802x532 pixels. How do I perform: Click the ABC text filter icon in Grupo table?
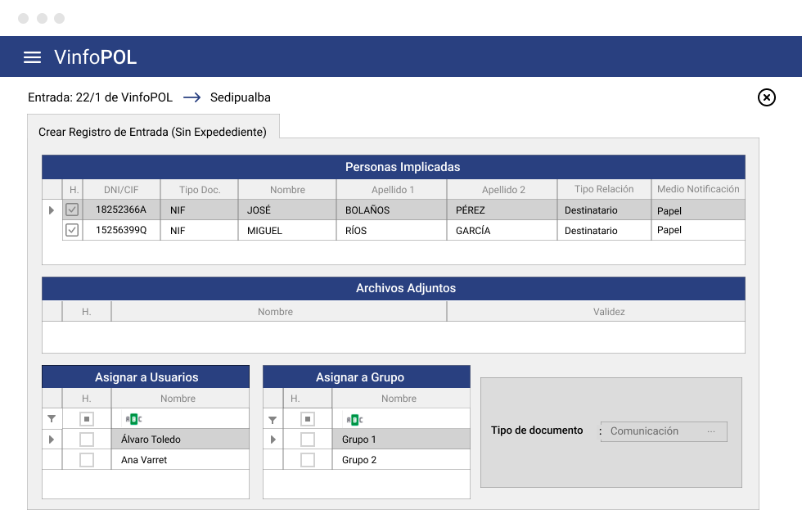pos(354,420)
